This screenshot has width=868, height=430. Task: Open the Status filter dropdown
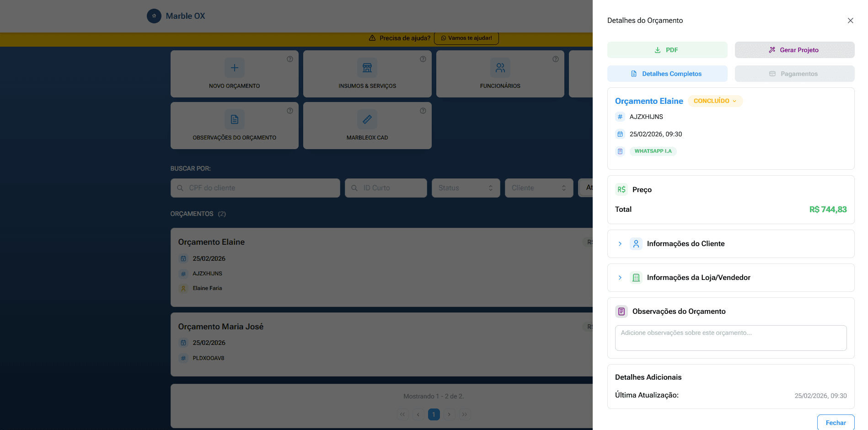tap(465, 188)
